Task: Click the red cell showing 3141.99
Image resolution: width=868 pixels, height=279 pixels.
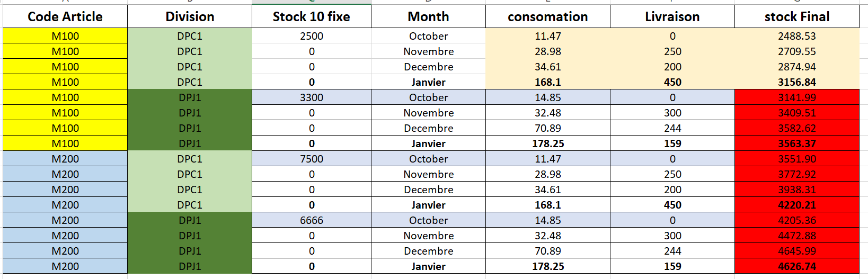Action: (x=796, y=97)
